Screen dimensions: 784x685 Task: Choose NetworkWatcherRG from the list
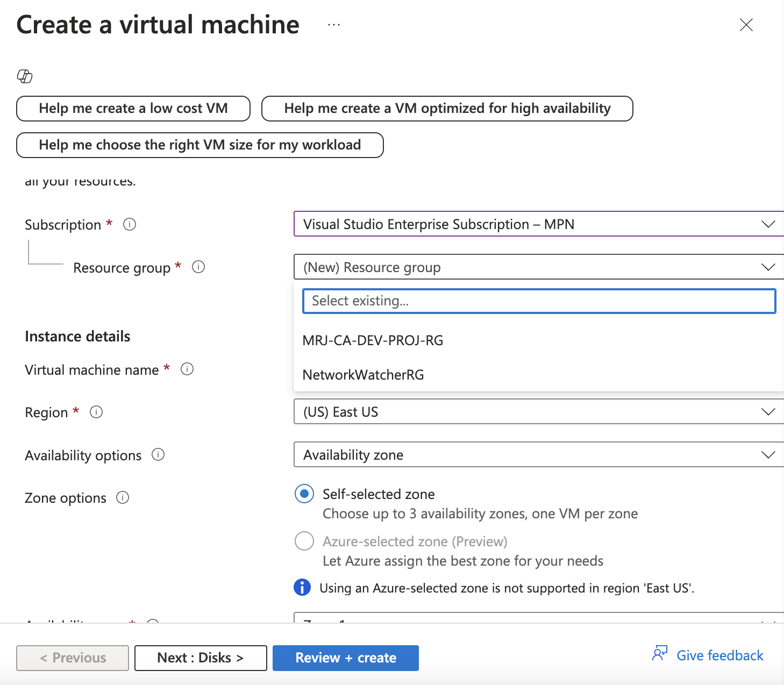[x=539, y=375]
